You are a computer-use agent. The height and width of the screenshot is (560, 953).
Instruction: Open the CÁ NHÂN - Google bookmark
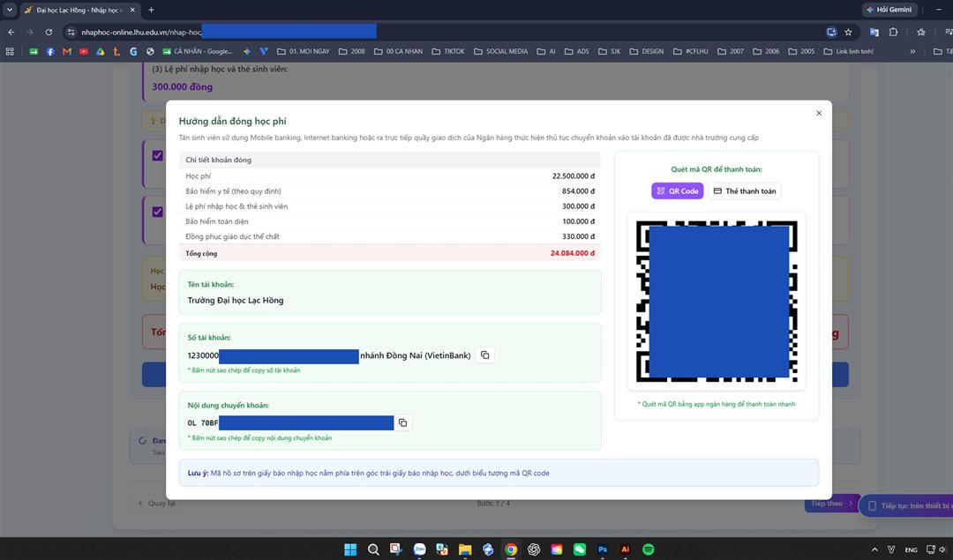tap(197, 52)
